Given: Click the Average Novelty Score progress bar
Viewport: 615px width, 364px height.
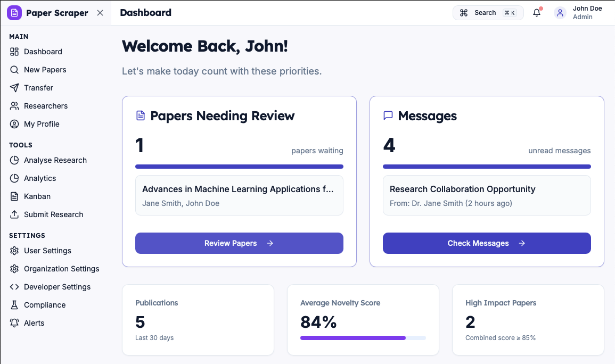Looking at the screenshot, I should [x=363, y=337].
